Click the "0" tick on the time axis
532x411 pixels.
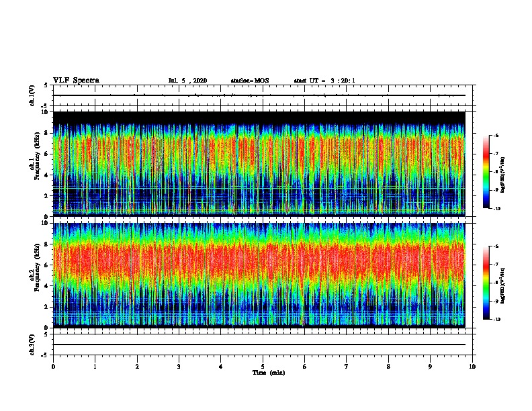(x=53, y=367)
